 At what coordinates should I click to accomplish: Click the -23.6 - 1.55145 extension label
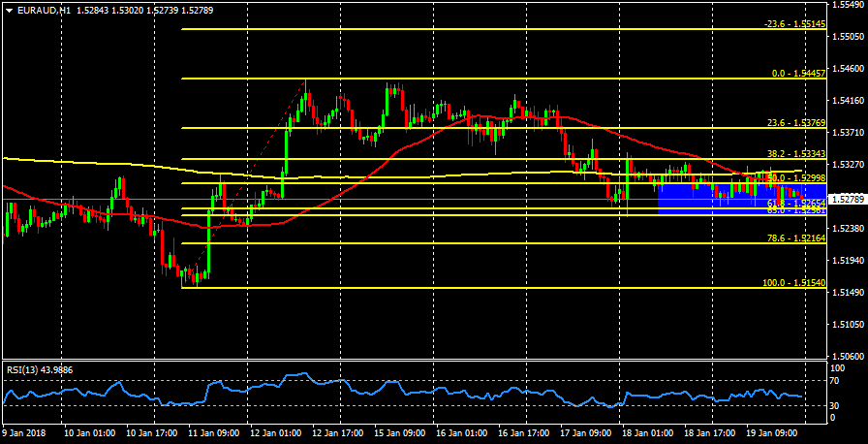click(794, 24)
